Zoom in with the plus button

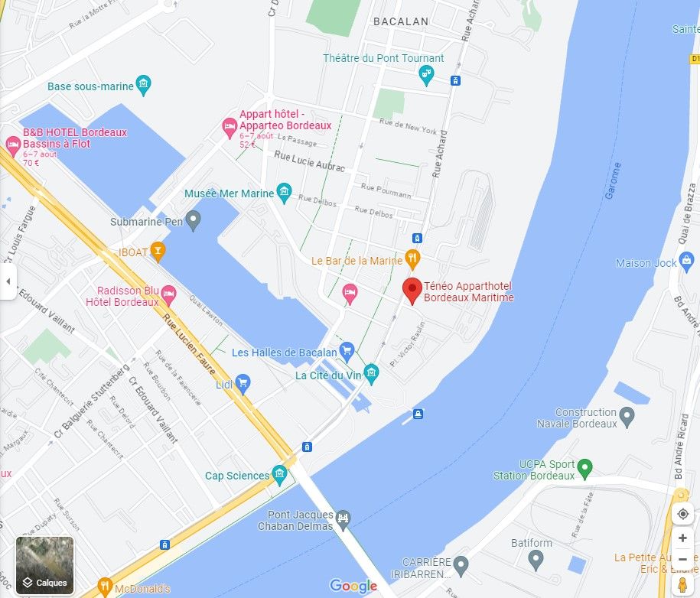pos(682,538)
